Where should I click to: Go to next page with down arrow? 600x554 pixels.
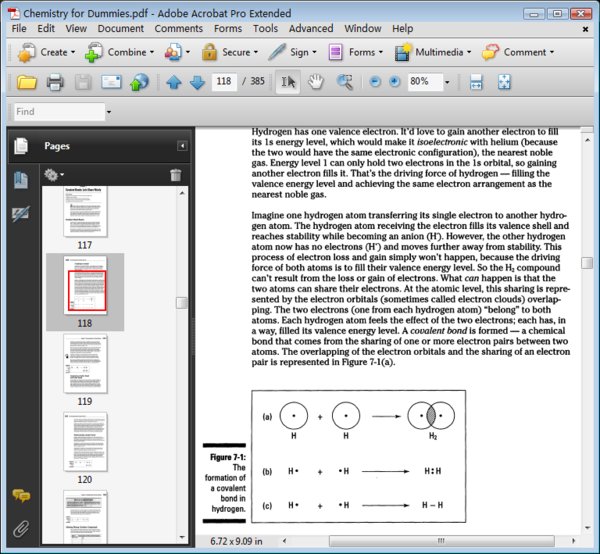196,82
